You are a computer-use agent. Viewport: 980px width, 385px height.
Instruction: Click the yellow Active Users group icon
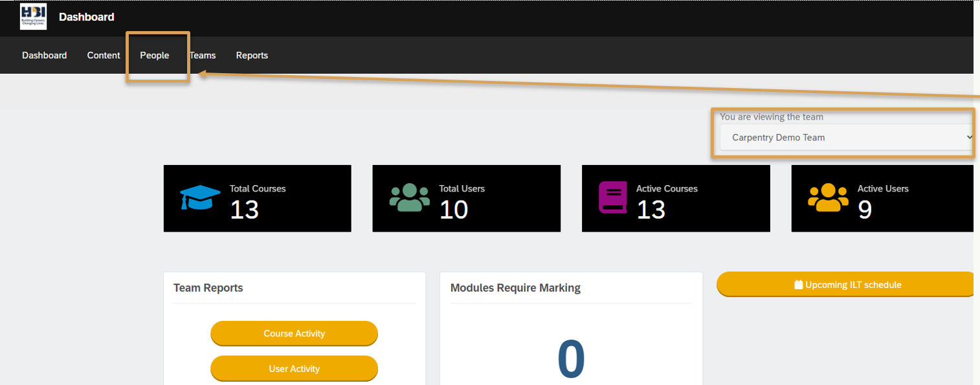[x=828, y=197]
